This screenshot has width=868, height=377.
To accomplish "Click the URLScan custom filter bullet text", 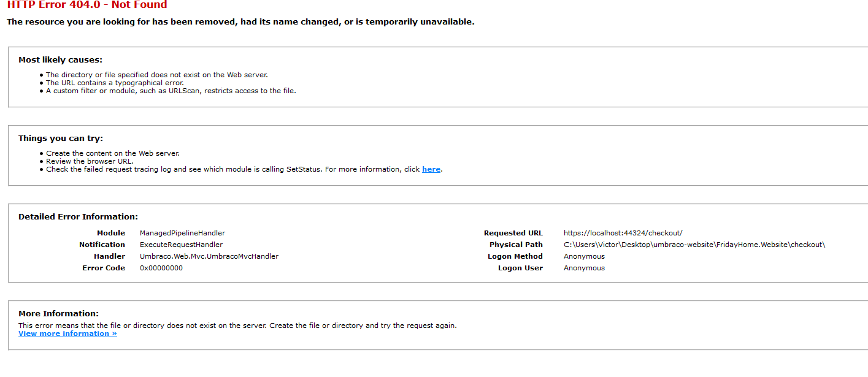I will pos(171,91).
